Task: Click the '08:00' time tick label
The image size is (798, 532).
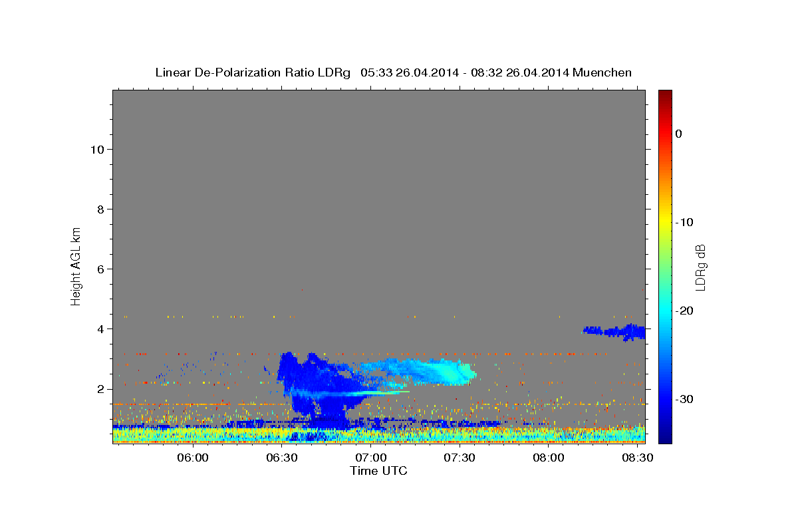Action: [x=549, y=458]
